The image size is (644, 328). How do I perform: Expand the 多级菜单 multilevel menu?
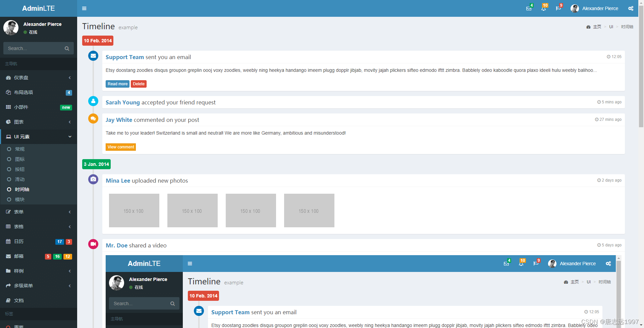[39, 286]
